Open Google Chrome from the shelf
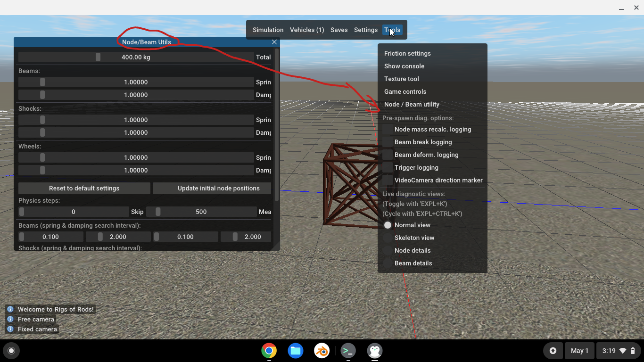 tap(269, 351)
